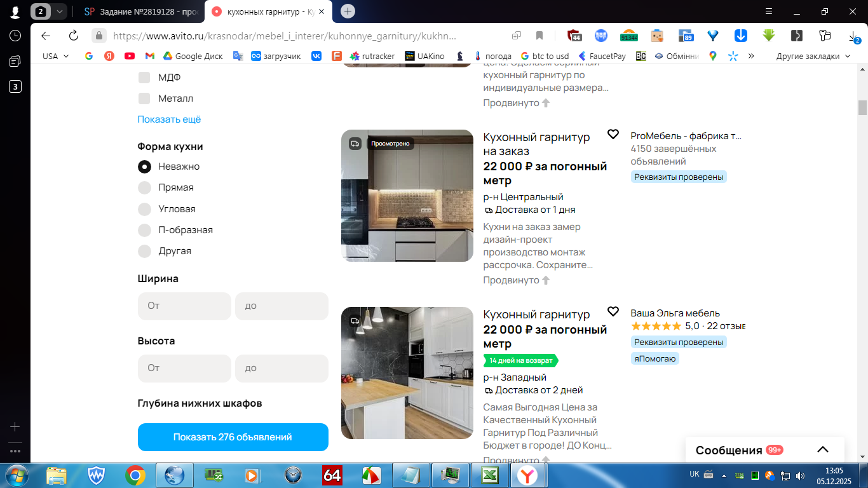Open a new browser tab with plus
Image resolution: width=868 pixels, height=488 pixels.
pyautogui.click(x=348, y=11)
